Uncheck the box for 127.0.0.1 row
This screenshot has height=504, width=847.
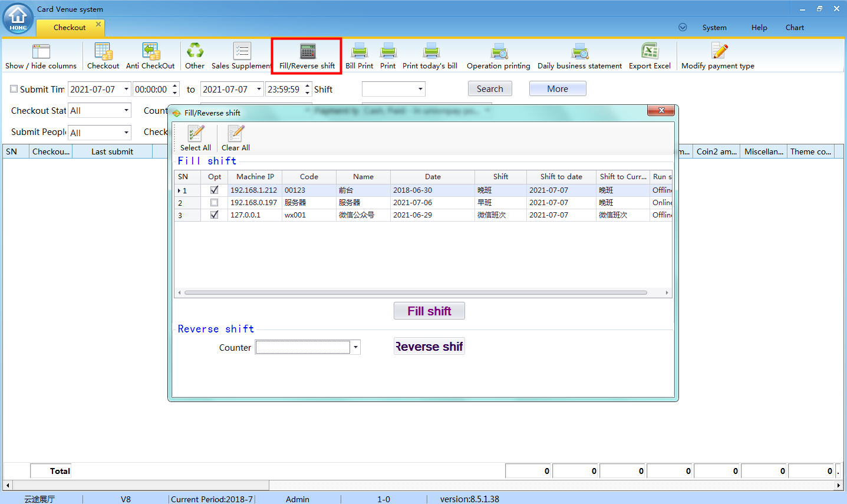[214, 215]
